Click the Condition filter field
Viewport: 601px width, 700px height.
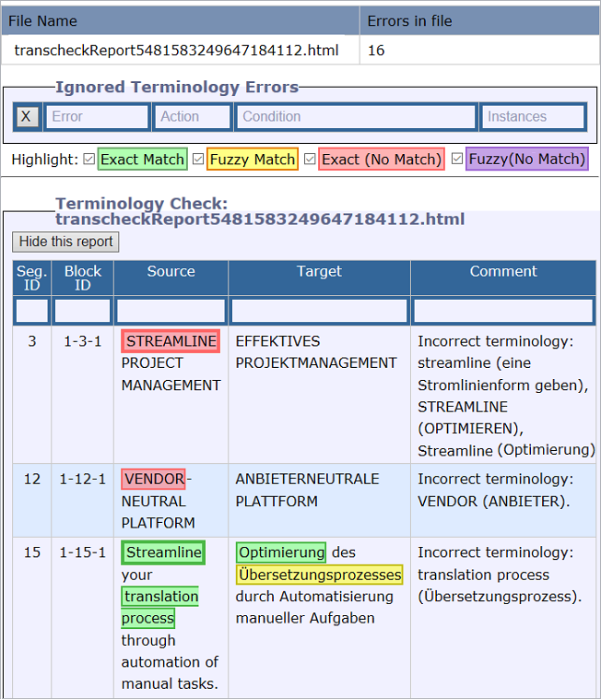pos(356,117)
